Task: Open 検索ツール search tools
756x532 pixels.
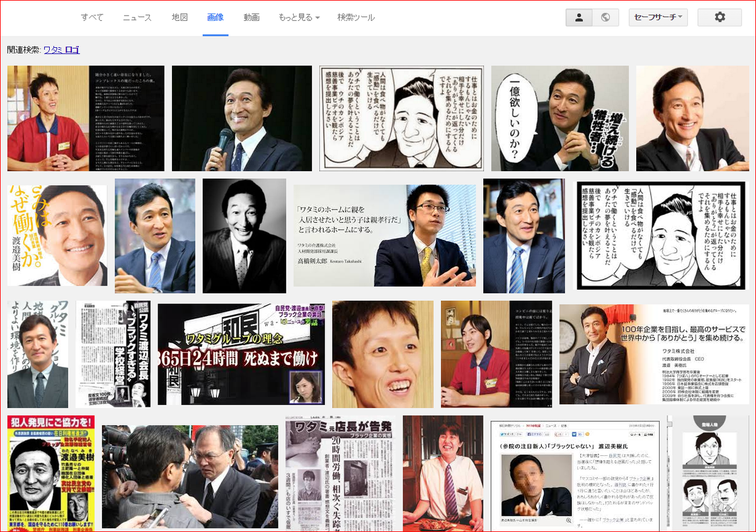Action: (356, 18)
